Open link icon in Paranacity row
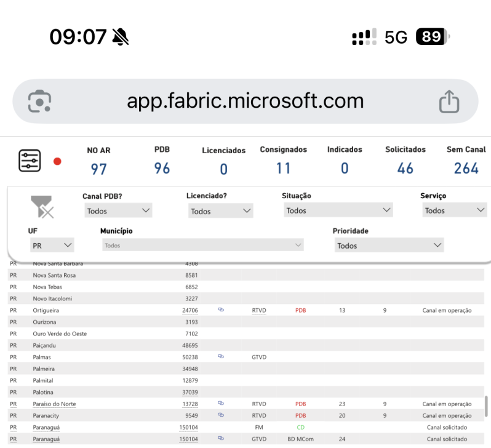Viewport: 491px width, 448px height. pos(221,415)
